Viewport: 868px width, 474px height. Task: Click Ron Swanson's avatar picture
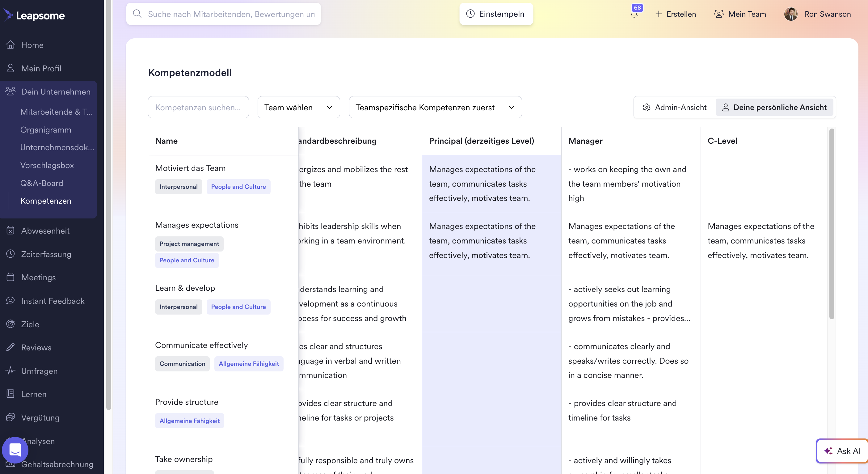[x=791, y=14]
